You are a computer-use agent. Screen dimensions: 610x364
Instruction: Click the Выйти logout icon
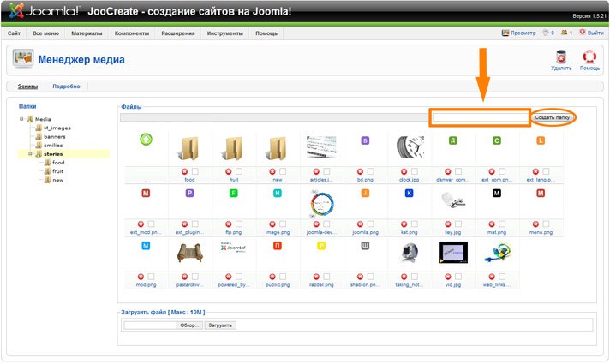pyautogui.click(x=583, y=33)
